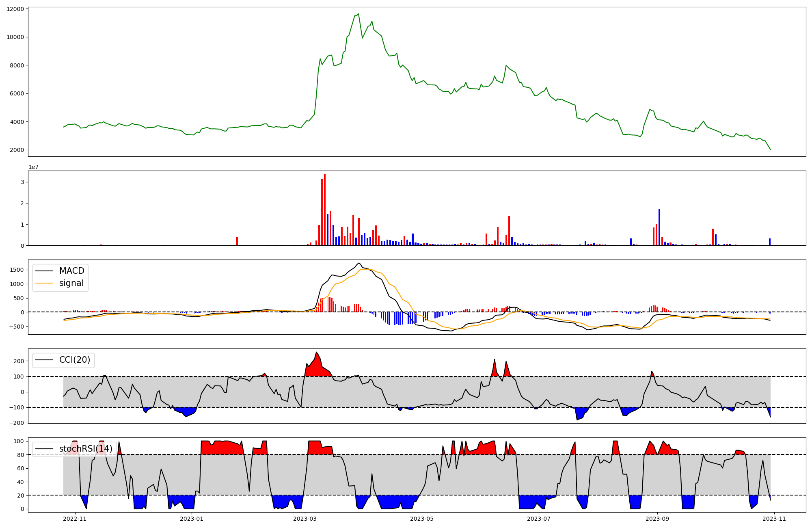Click the 1500 tick on the MACD axis
812x528 pixels.
17,270
